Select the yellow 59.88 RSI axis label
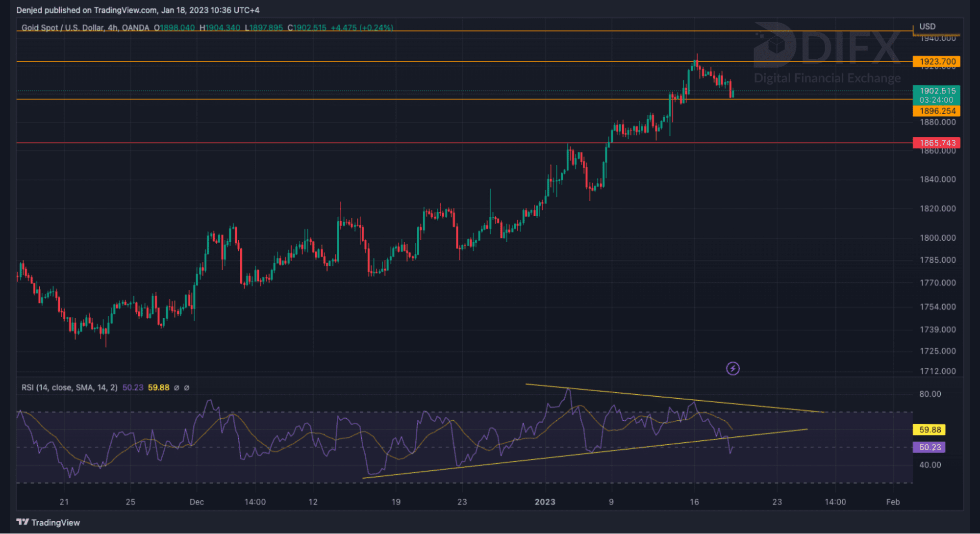The width and height of the screenshot is (980, 534). click(x=929, y=430)
